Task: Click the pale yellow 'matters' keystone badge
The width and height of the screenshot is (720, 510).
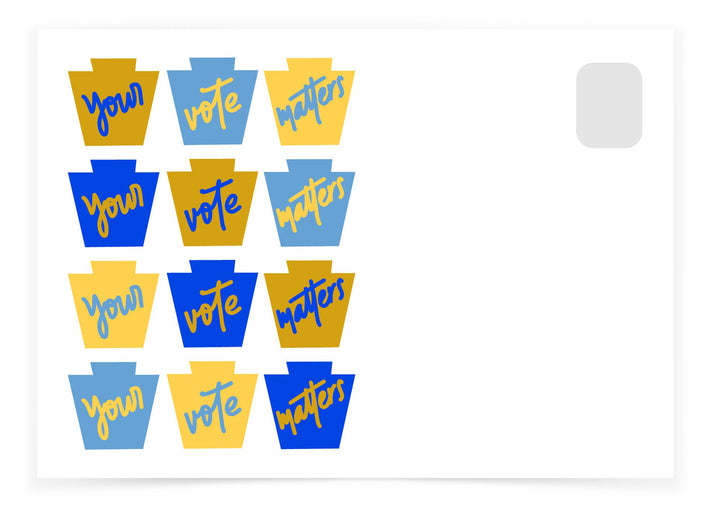Action: coord(309,101)
